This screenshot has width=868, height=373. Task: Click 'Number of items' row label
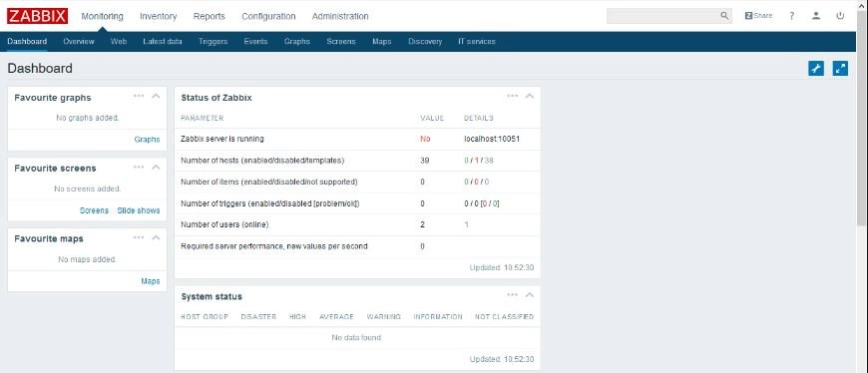click(269, 182)
